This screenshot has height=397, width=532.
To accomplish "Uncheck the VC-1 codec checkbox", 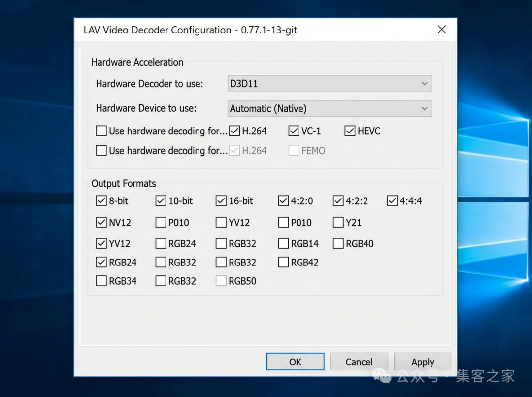I will pos(294,131).
